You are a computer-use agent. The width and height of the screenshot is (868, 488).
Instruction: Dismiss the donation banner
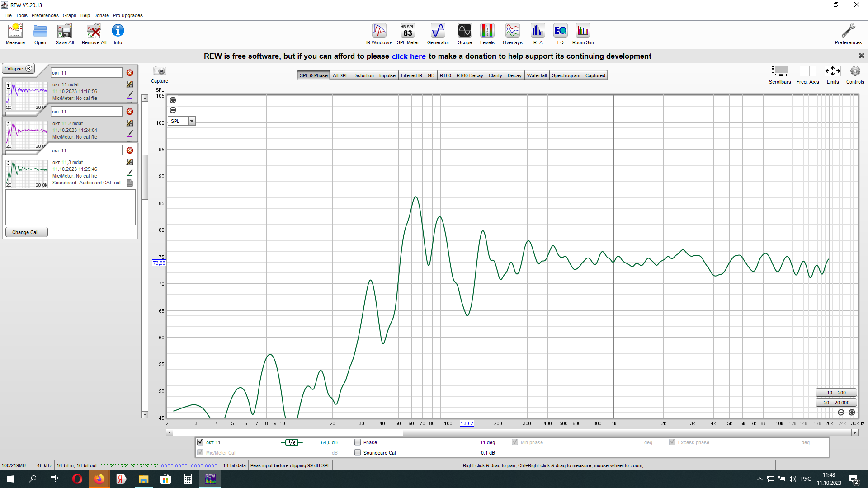[x=861, y=56]
